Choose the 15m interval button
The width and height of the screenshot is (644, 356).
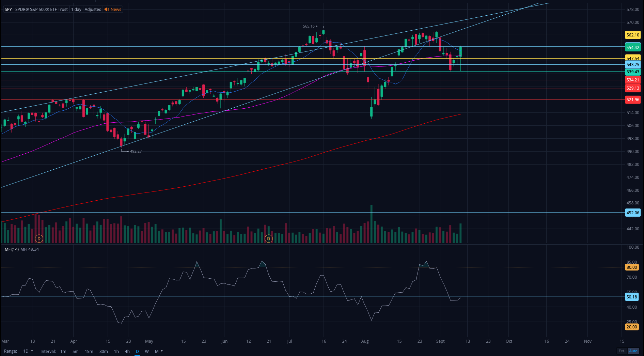click(x=89, y=351)
